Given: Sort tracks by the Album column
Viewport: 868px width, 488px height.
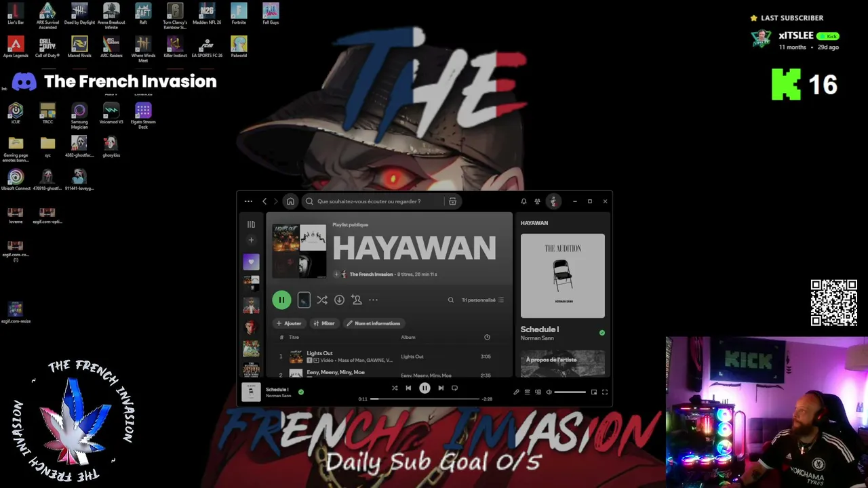Looking at the screenshot, I should 408,338.
